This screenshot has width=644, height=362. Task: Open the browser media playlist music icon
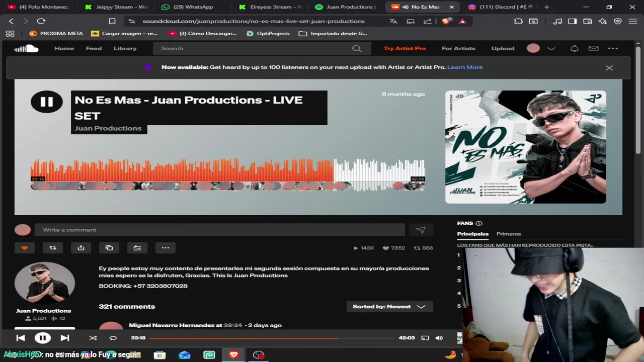(557, 21)
